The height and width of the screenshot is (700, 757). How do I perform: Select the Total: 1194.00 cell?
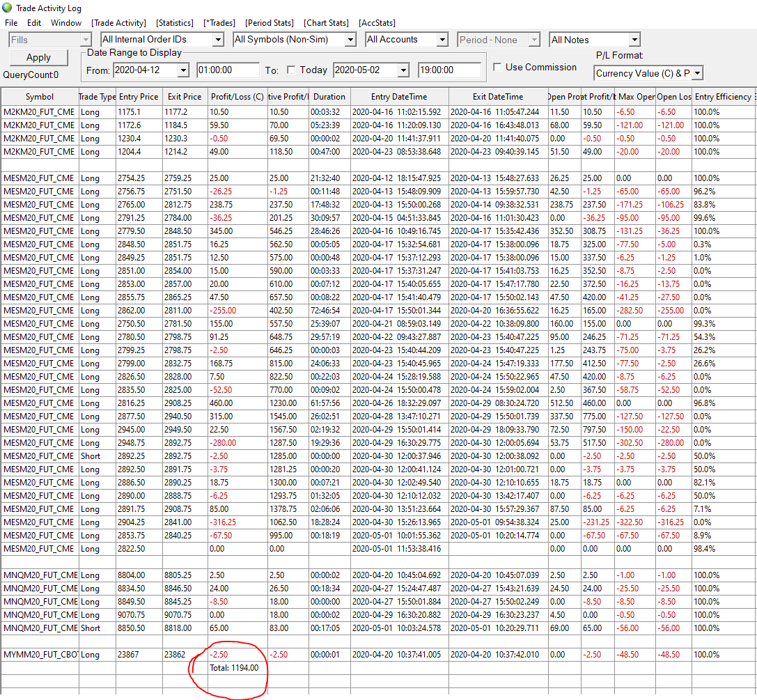(x=237, y=668)
